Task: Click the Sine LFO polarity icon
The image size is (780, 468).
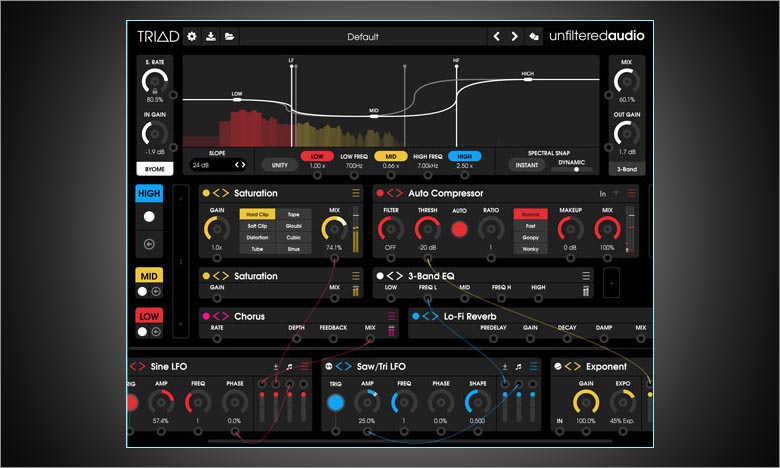Action: [276, 367]
